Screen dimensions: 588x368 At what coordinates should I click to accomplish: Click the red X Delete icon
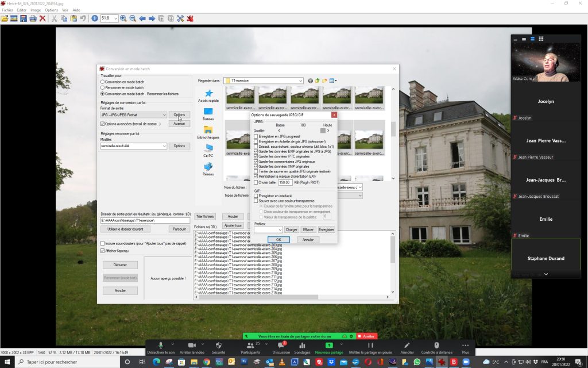pos(42,18)
